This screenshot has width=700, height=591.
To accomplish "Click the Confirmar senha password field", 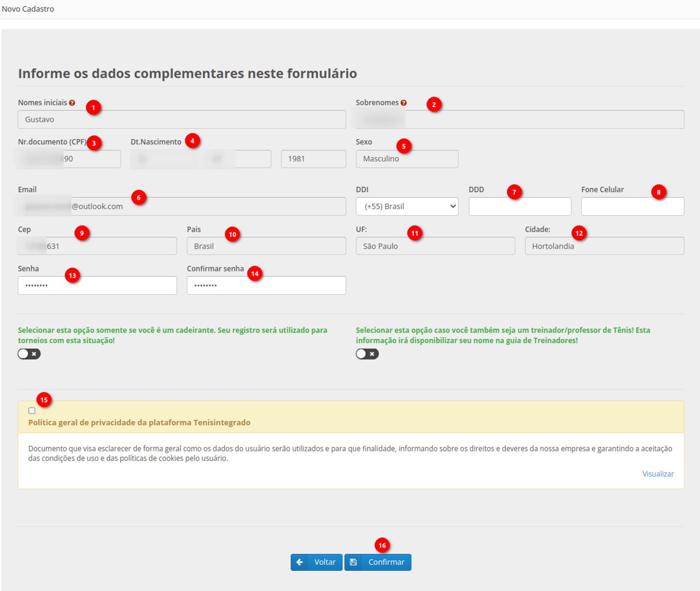I will [266, 286].
